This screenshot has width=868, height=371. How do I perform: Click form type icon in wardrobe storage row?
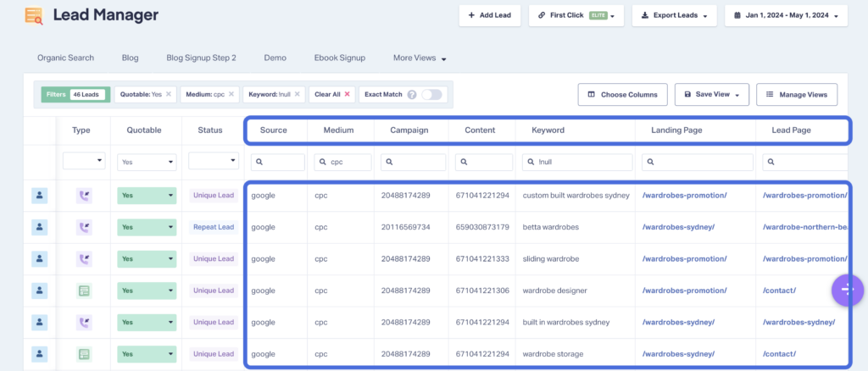(84, 354)
